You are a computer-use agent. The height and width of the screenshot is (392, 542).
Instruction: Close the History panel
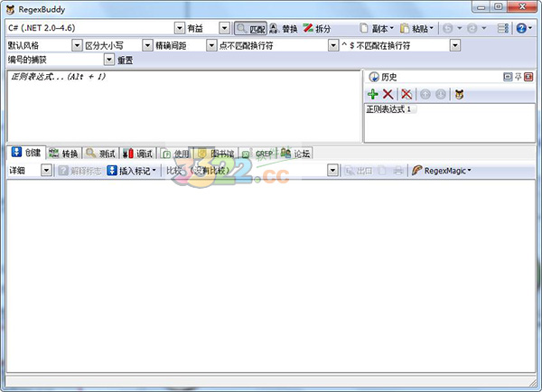pos(528,77)
